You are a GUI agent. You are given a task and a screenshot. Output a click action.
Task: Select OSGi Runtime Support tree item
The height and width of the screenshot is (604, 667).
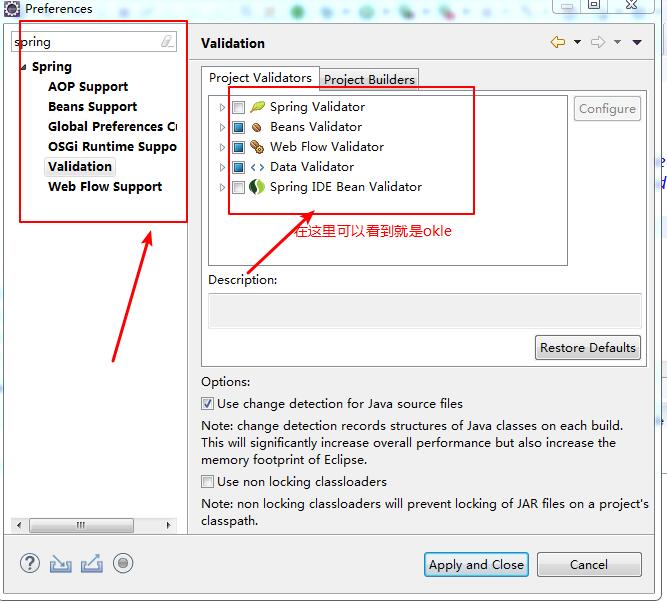pos(112,147)
